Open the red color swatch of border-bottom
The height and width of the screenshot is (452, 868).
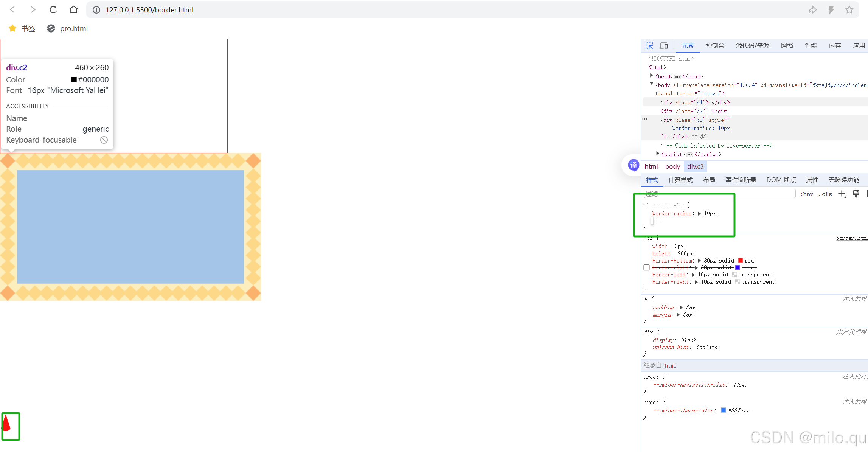tap(741, 260)
